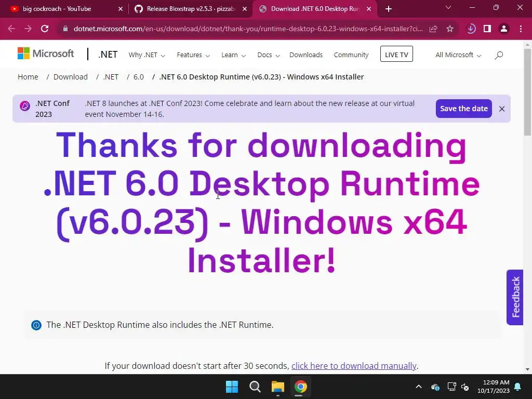
Task: Go forward with the browser forward arrow
Action: point(28,29)
